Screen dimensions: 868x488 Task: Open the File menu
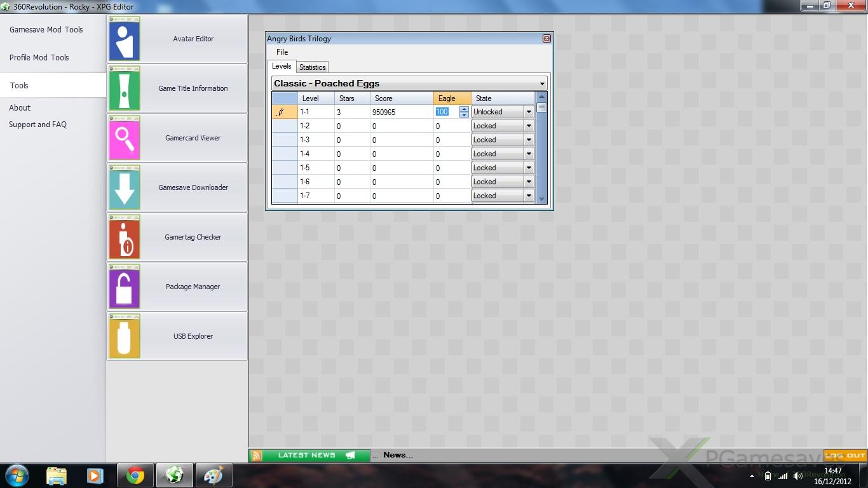click(x=282, y=52)
